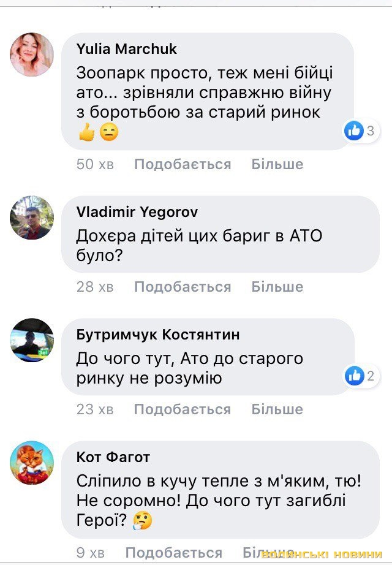Like Бутримчук Костянтин's comment via Подобається
Image resolution: width=392 pixels, height=565 pixels.
[x=183, y=409]
